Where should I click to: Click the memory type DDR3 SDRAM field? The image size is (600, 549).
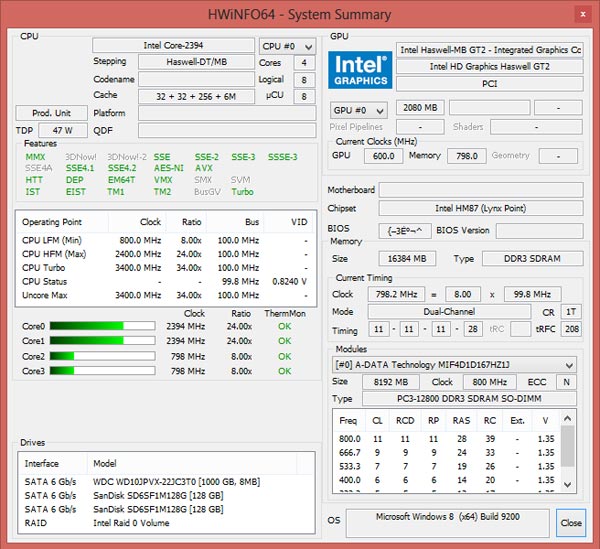533,259
